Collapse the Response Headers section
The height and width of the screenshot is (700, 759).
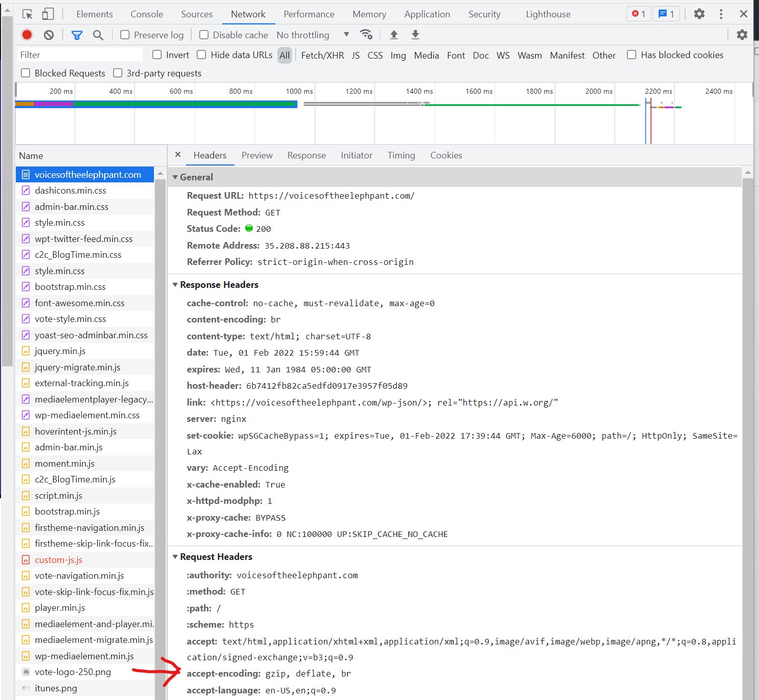[175, 285]
